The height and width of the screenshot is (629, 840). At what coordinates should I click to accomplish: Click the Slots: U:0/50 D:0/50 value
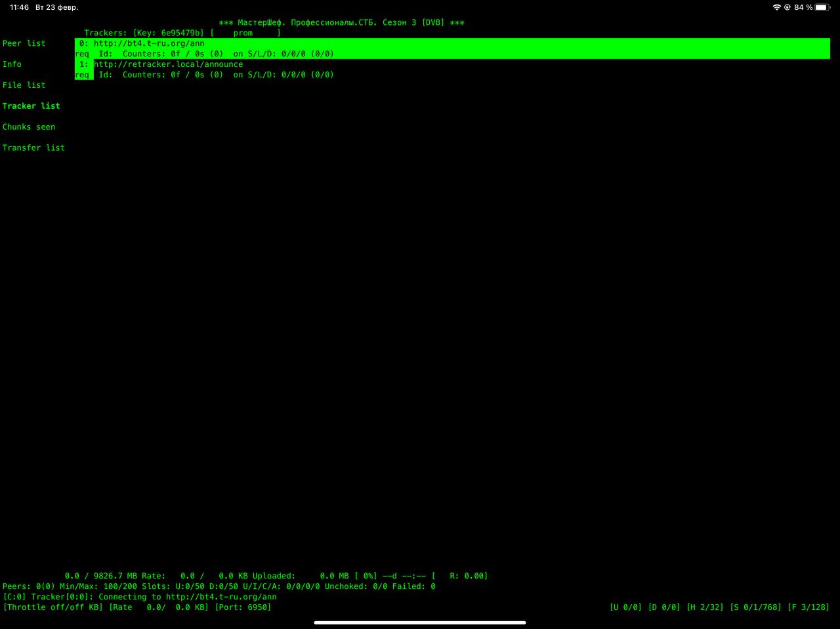(x=190, y=586)
